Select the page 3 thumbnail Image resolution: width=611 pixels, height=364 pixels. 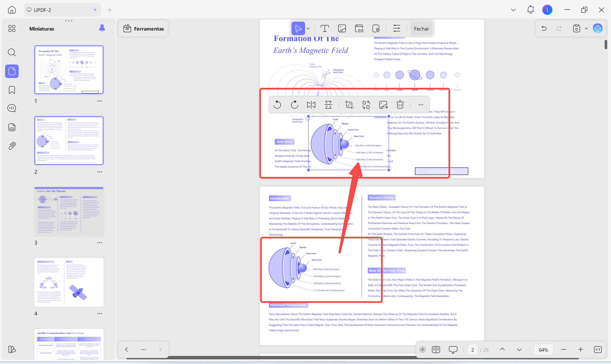pos(69,212)
